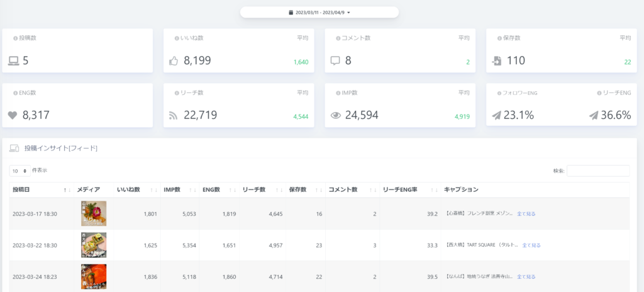Image resolution: width=644 pixels, height=292 pixels.
Task: Open the 10 件表示 page size dropdown
Action: click(x=19, y=171)
